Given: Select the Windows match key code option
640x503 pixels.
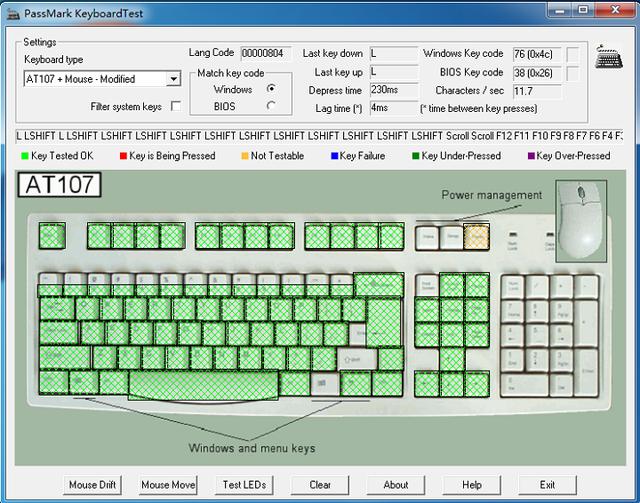Looking at the screenshot, I should coord(270,89).
